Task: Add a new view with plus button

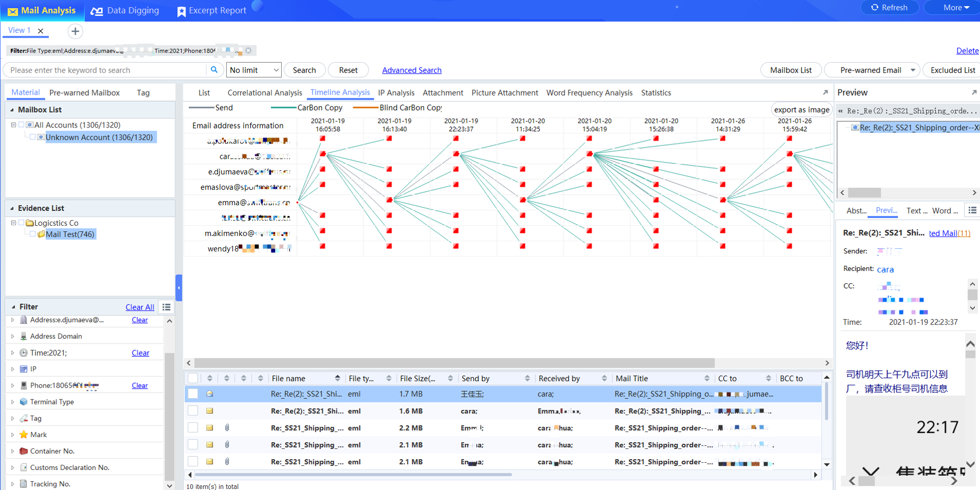Action: (75, 31)
